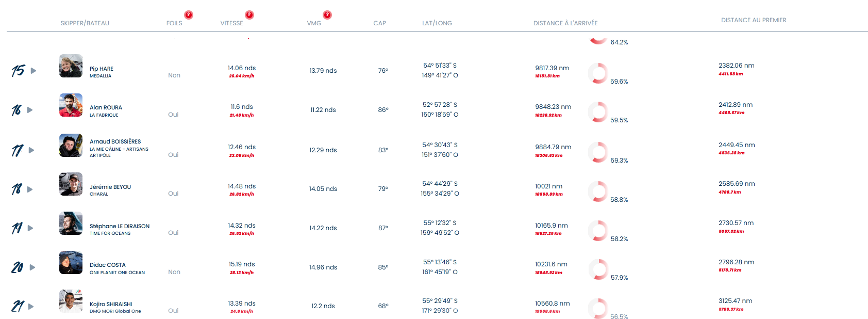Click the help icon above FOILS
The height and width of the screenshot is (319, 868).
[x=189, y=15]
